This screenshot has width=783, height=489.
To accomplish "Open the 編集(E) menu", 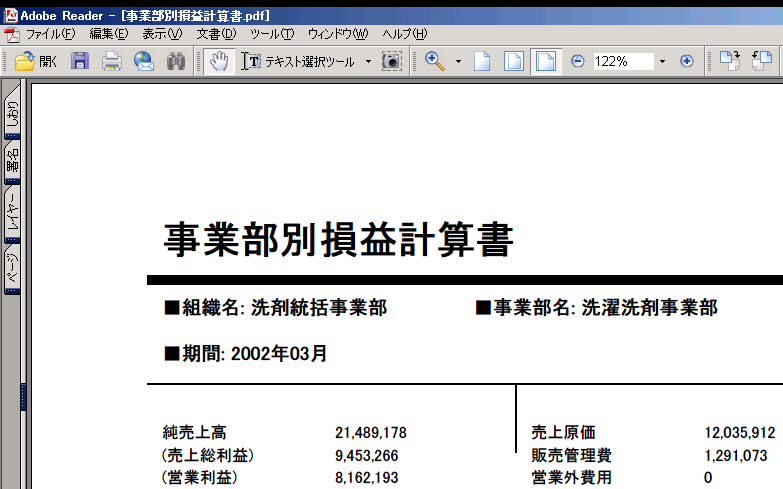I will 109,34.
